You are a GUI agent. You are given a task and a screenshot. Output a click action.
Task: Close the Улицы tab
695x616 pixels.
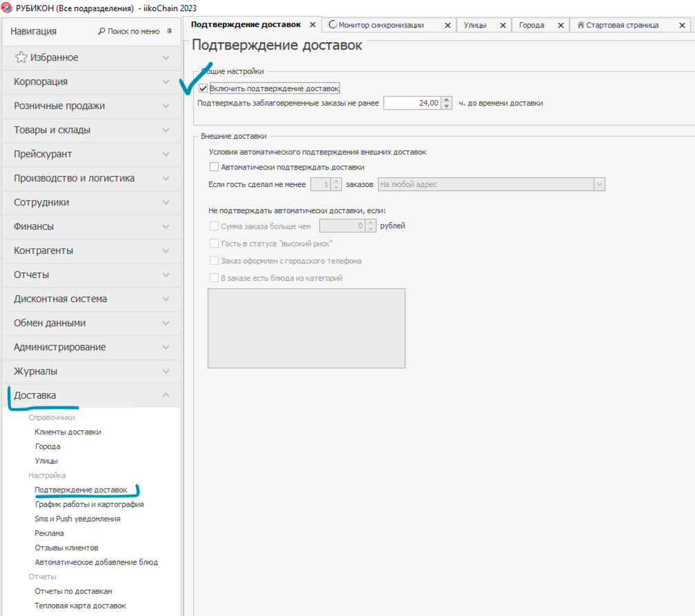click(x=502, y=26)
